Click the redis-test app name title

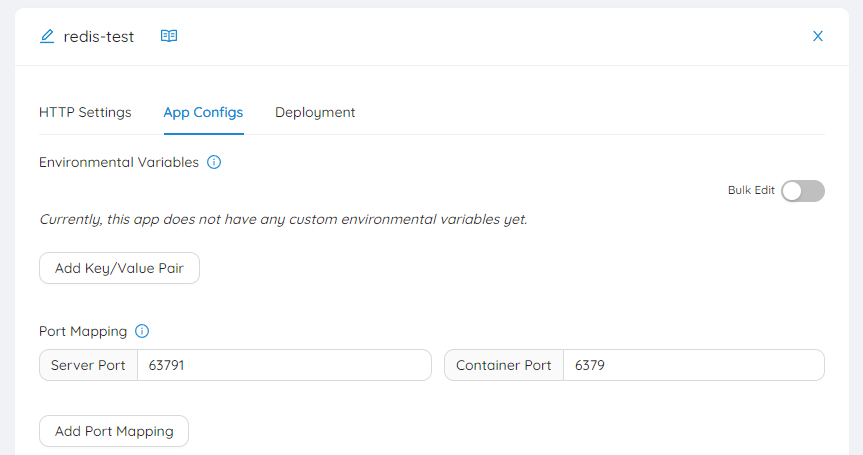pyautogui.click(x=99, y=36)
